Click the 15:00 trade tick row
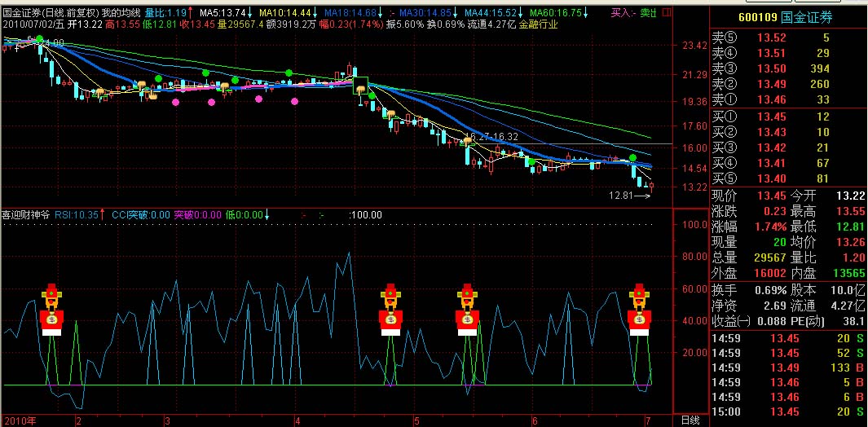This screenshot has height=427, width=868. [x=788, y=412]
